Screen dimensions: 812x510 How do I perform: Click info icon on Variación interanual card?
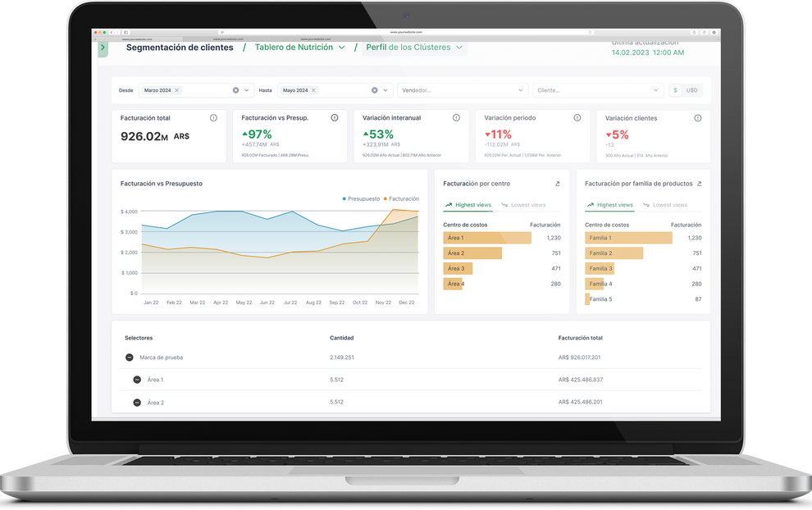(456, 118)
